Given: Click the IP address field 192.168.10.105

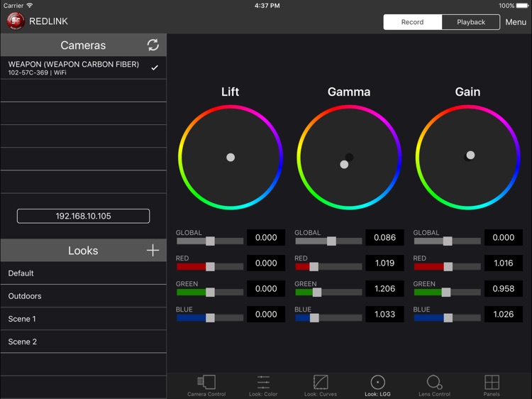Looking at the screenshot, I should (x=83, y=216).
